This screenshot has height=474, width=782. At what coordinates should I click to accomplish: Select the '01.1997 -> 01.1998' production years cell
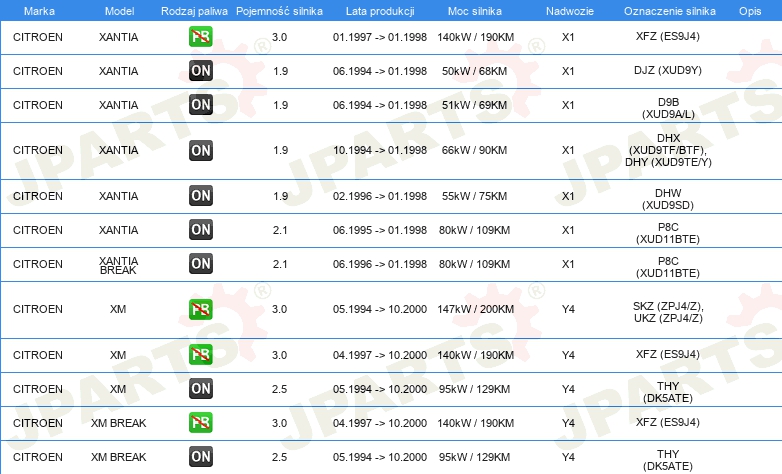380,37
